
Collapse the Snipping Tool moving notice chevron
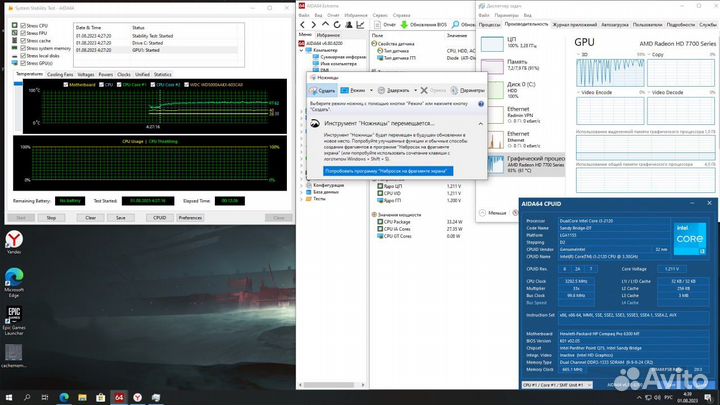pos(480,124)
